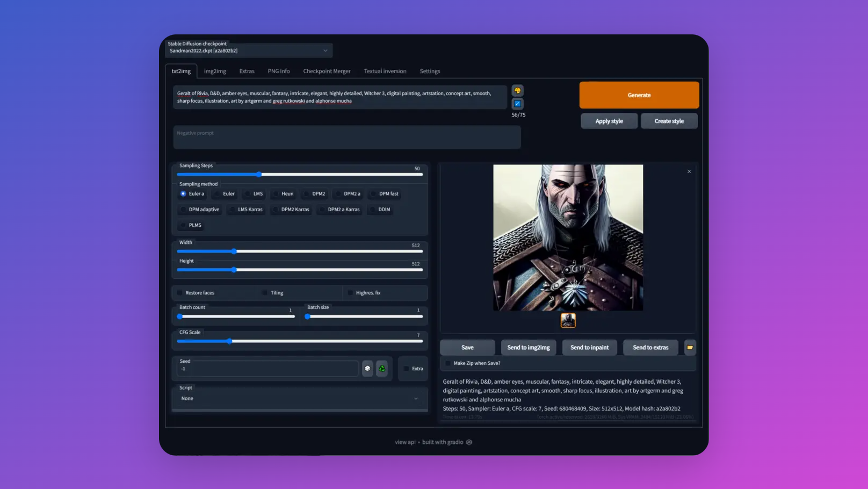Viewport: 868px width, 489px height.
Task: Click the Batch size slider handle
Action: tap(308, 317)
